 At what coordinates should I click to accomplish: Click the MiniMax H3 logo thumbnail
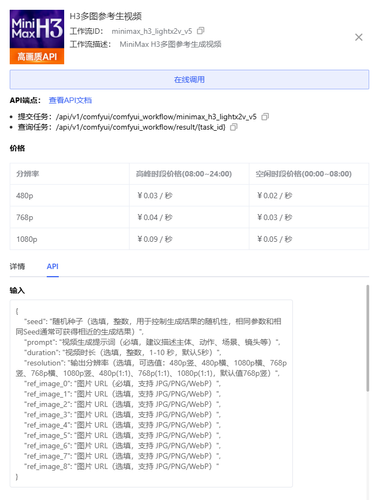tap(37, 37)
